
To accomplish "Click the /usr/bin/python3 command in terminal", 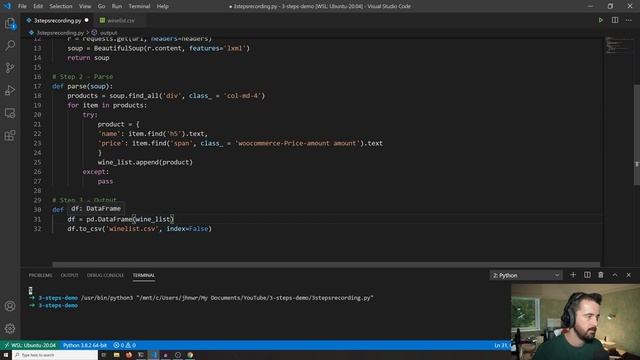I will (x=227, y=298).
